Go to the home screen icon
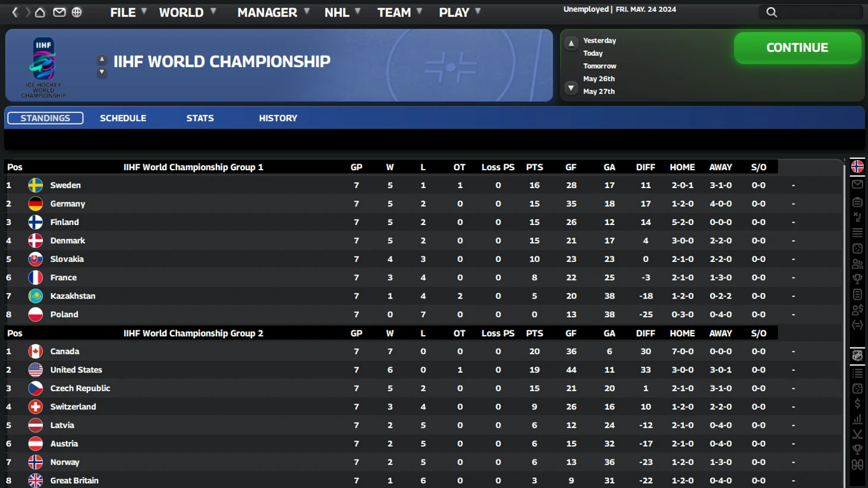This screenshot has height=488, width=868. pos(40,12)
